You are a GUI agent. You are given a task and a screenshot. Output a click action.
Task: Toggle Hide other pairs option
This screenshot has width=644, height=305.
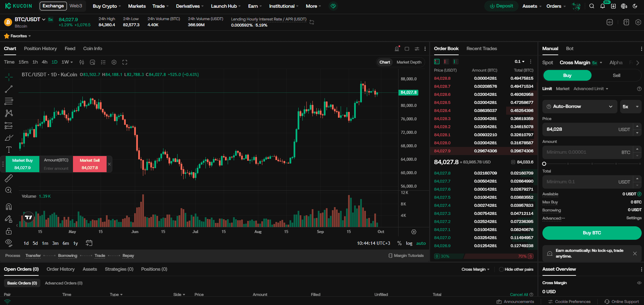pos(516,269)
